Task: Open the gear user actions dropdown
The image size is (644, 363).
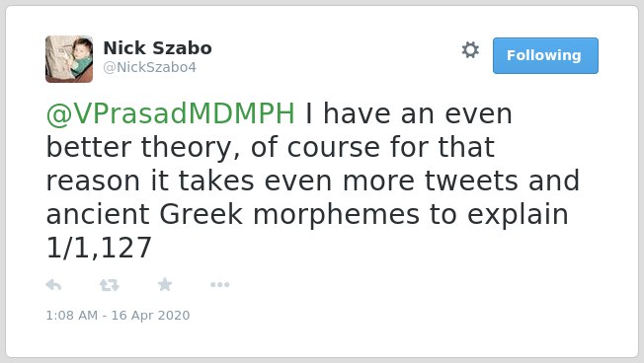Action: 470,50
